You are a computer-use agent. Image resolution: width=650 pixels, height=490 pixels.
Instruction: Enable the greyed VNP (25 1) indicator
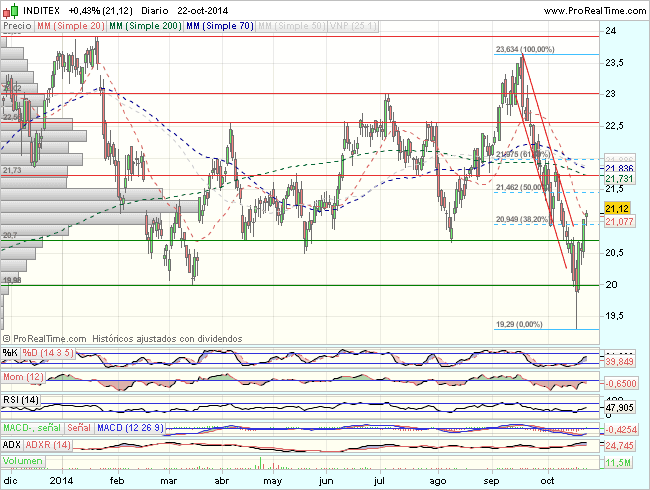coord(353,26)
